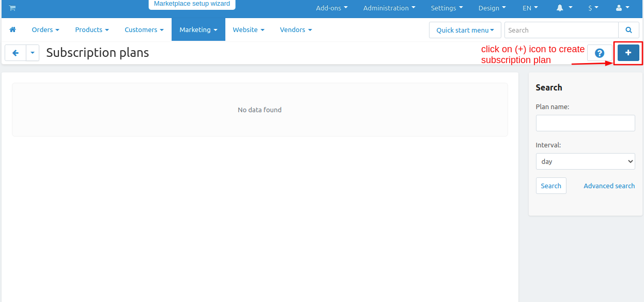Viewport: 644px width, 302px height.
Task: Expand the caret next to back arrow
Action: coord(33,53)
